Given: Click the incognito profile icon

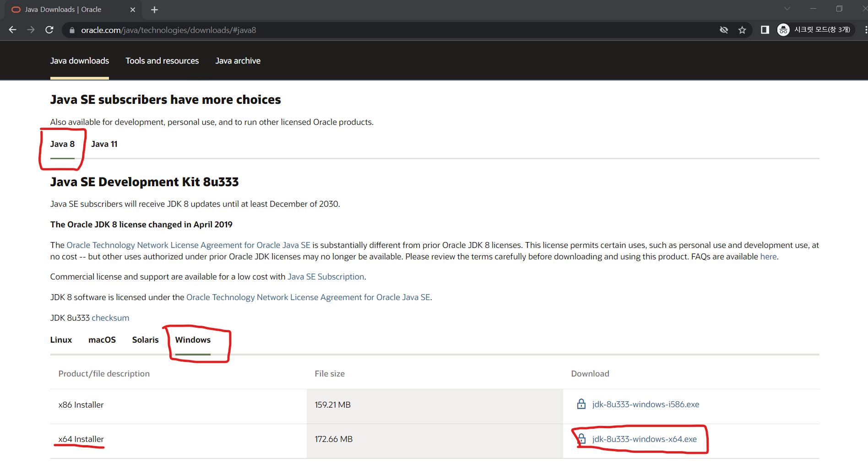Looking at the screenshot, I should click(x=783, y=30).
